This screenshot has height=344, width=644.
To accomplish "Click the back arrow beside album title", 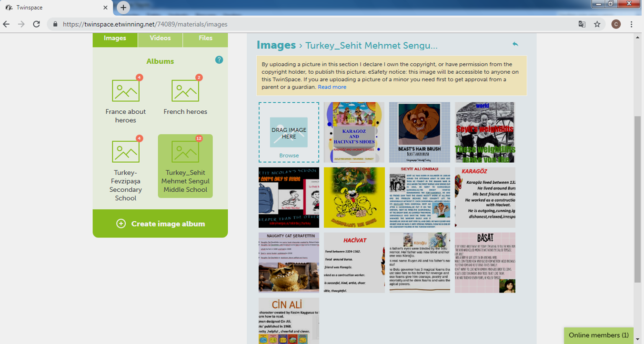I will (515, 44).
